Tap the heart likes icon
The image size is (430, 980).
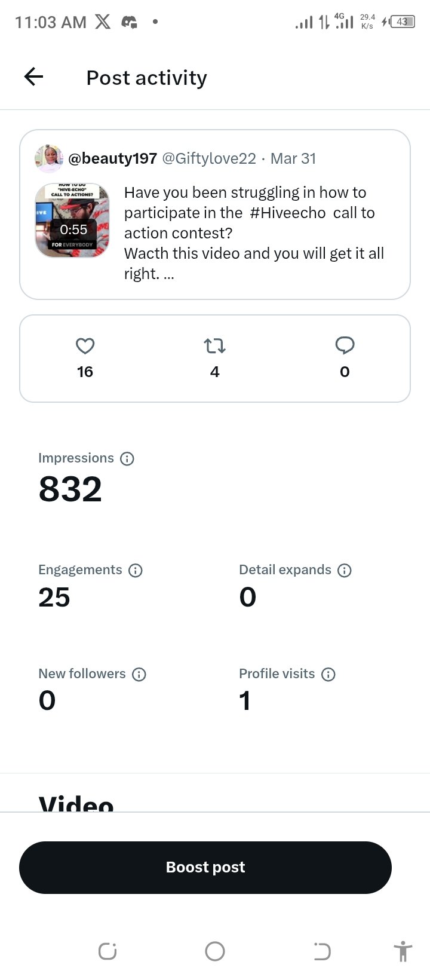click(85, 345)
